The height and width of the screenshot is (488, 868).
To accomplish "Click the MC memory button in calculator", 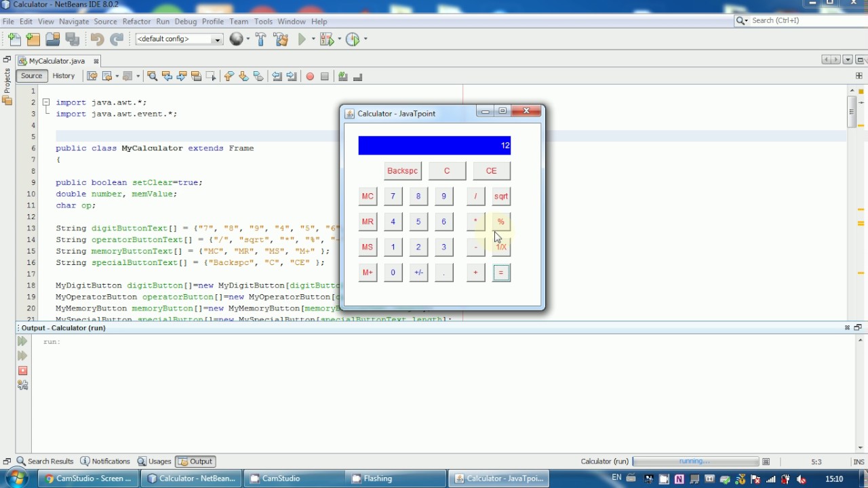I will pyautogui.click(x=368, y=197).
